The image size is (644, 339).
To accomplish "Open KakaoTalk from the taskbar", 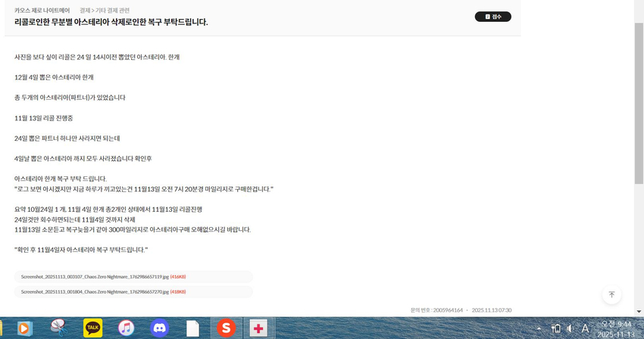I will [x=93, y=328].
